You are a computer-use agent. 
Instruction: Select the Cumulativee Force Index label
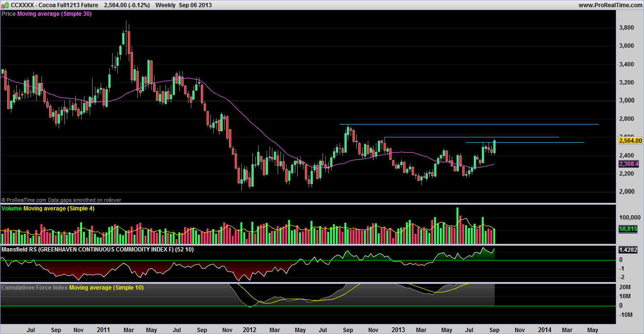point(34,288)
